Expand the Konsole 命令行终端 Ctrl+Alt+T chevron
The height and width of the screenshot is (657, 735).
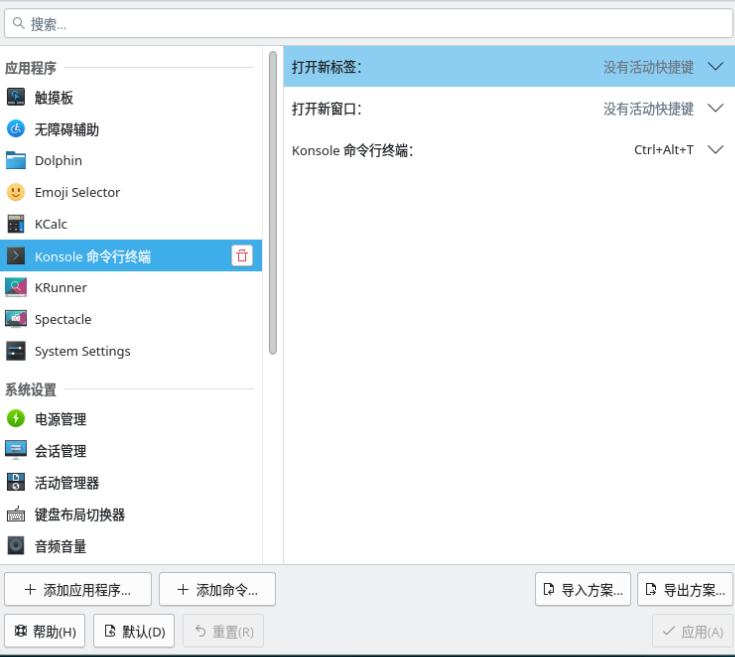coord(715,150)
